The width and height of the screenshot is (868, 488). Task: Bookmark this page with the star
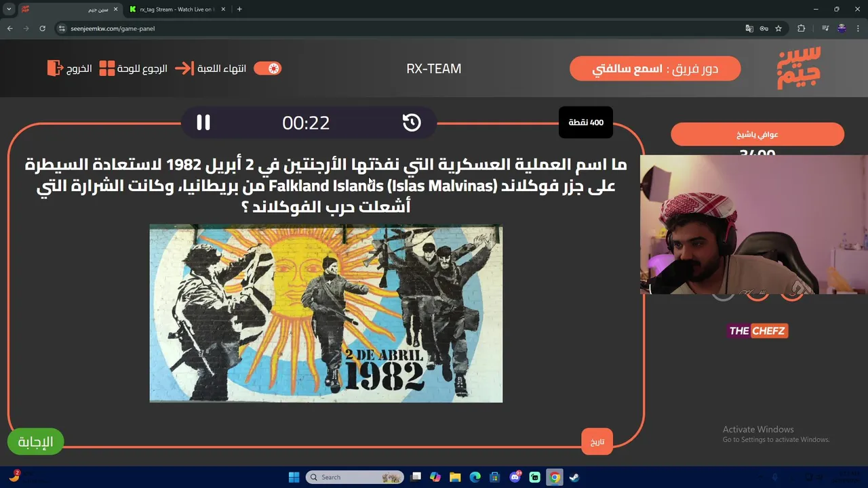[778, 28]
